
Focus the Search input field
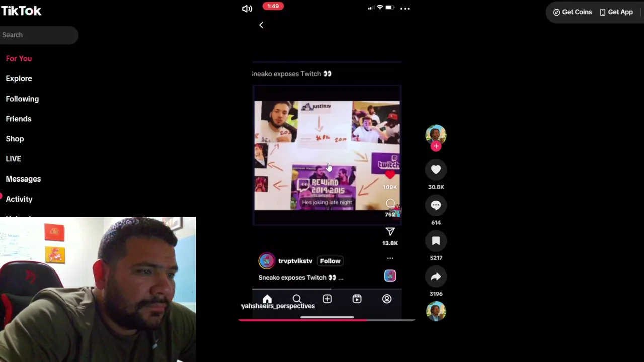pyautogui.click(x=39, y=35)
